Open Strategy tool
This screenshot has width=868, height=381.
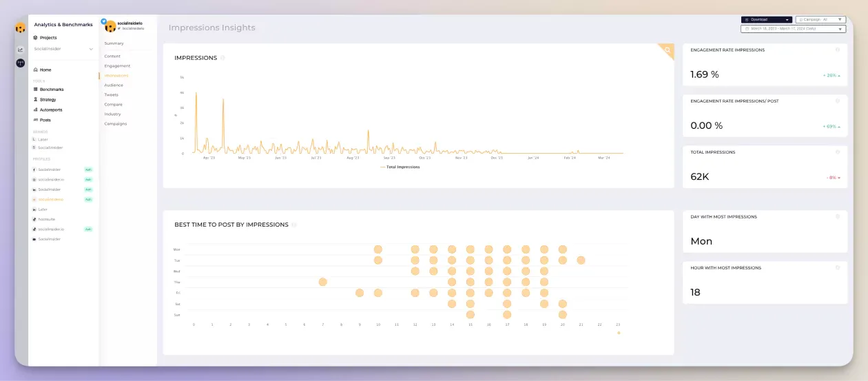[x=45, y=100]
